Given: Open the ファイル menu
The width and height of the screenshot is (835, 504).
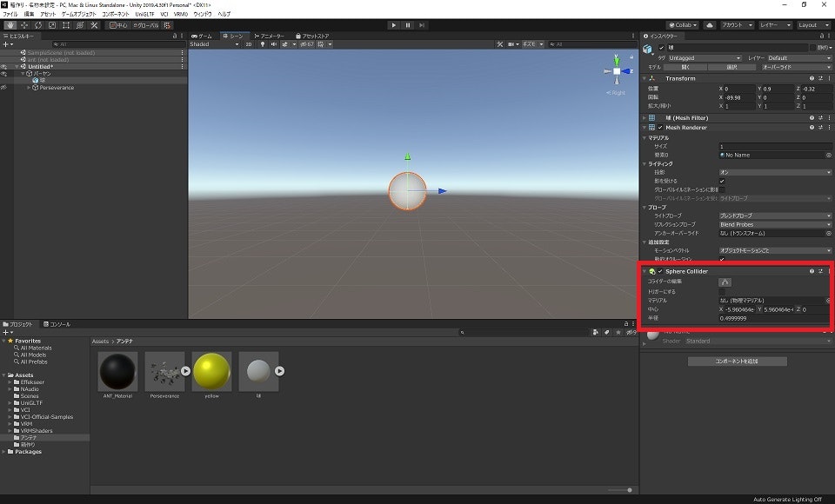Looking at the screenshot, I should 10,15.
